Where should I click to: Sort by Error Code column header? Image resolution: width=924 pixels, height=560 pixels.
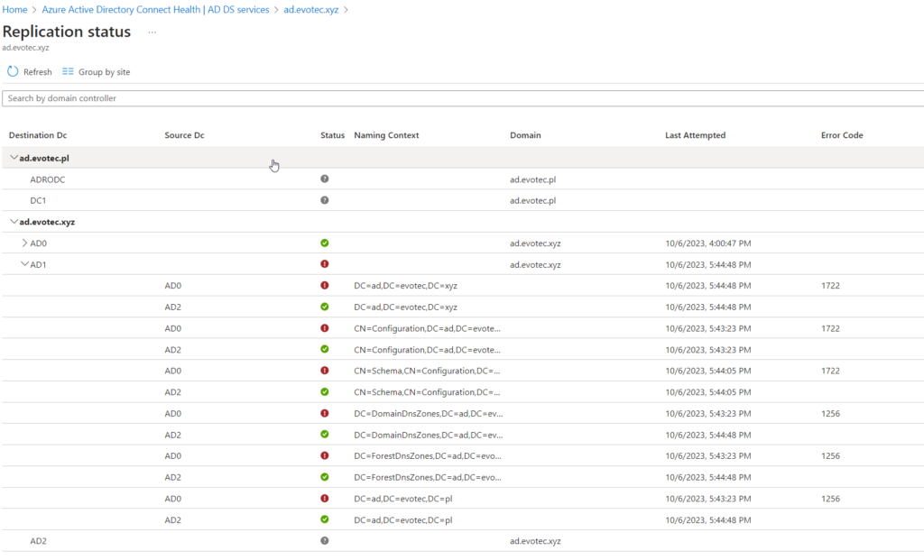click(x=842, y=135)
